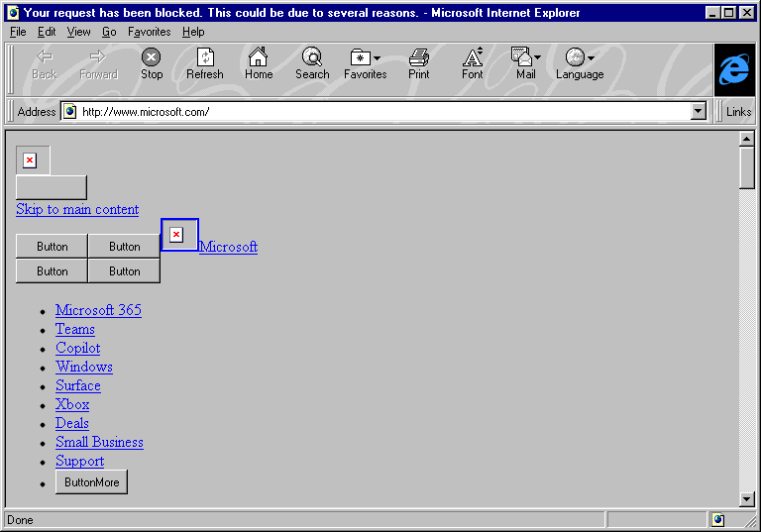Open the Favorites dropdown arrow

[377, 58]
